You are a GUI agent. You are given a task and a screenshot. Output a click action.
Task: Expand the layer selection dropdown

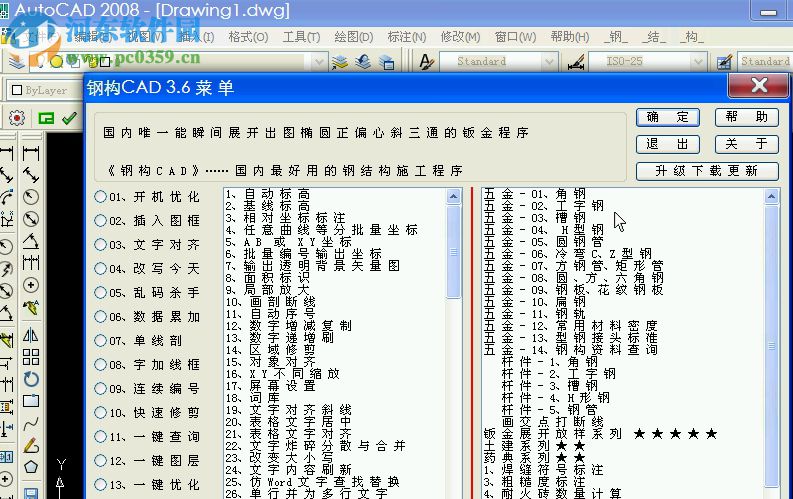(319, 62)
